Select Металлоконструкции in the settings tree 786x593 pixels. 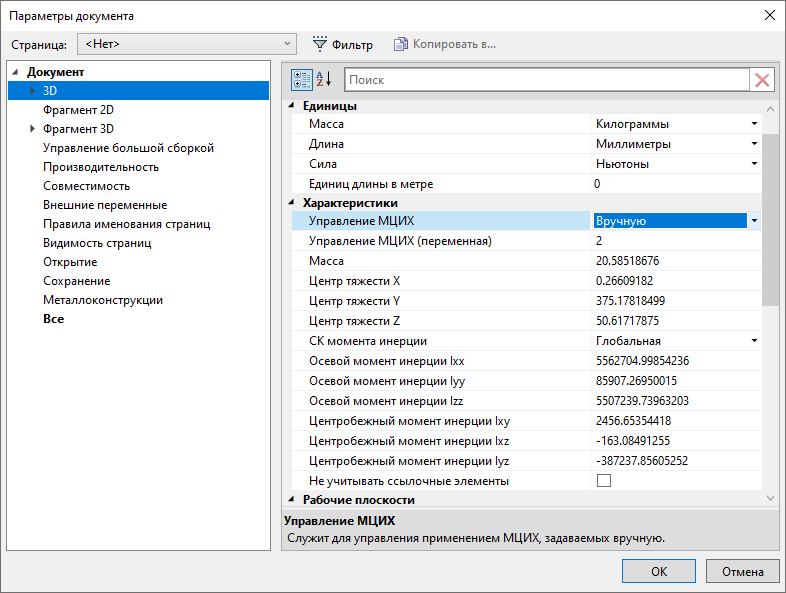tap(102, 300)
